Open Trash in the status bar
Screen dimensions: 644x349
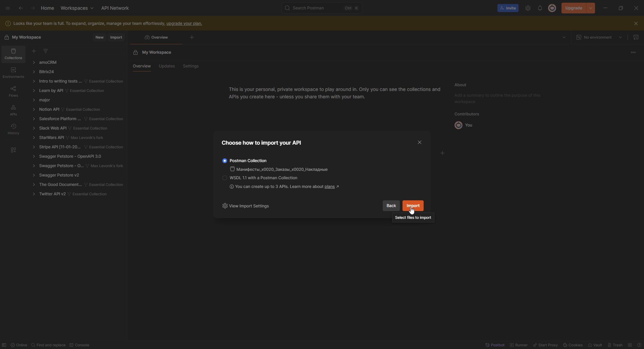[615, 345]
